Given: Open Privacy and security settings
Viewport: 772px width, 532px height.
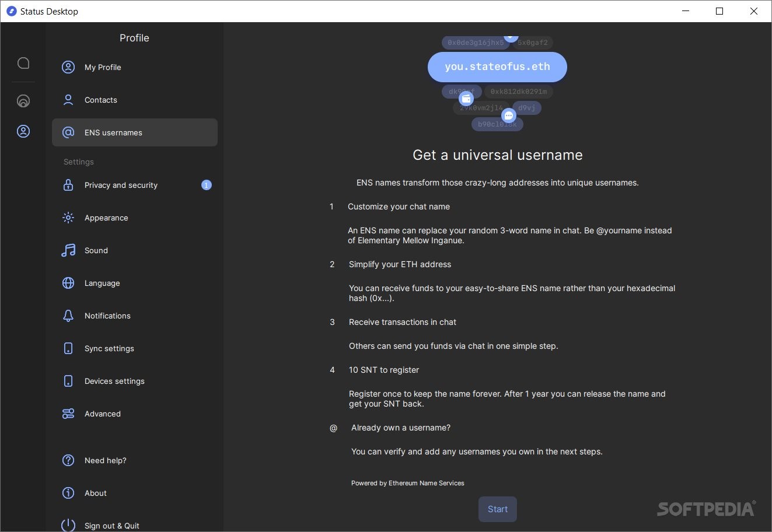Looking at the screenshot, I should 135,185.
